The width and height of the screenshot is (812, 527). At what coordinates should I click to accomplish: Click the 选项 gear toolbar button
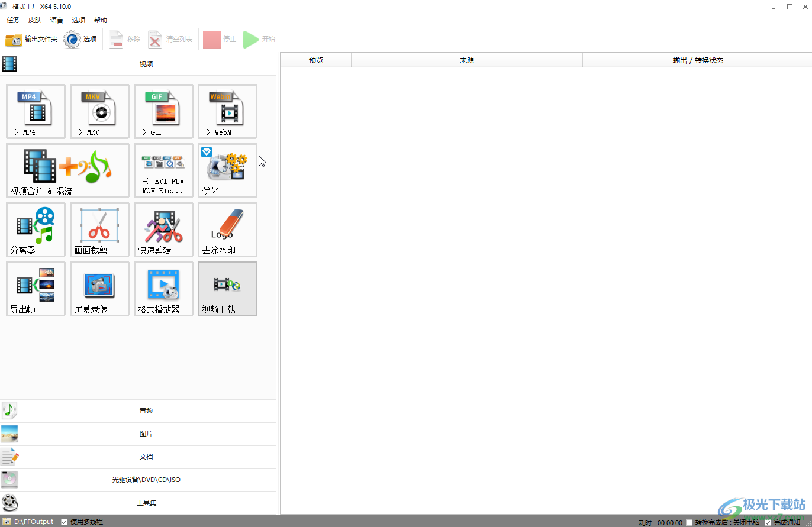80,40
